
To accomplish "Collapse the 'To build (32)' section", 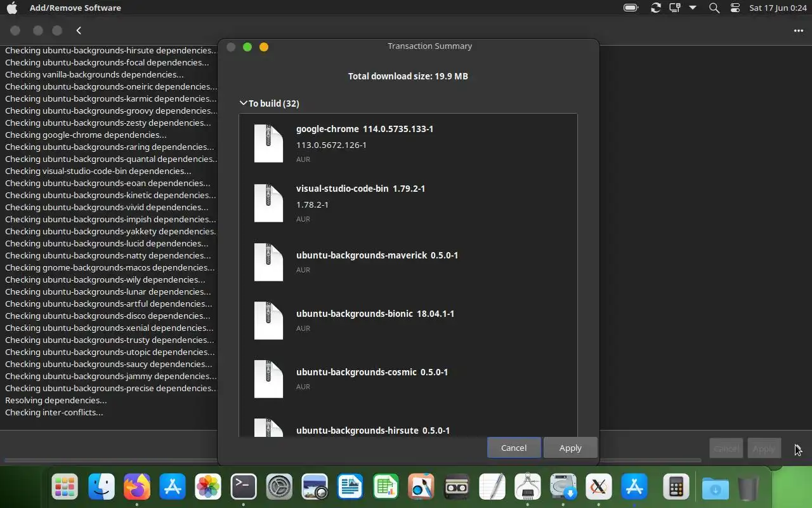I will pos(269,104).
